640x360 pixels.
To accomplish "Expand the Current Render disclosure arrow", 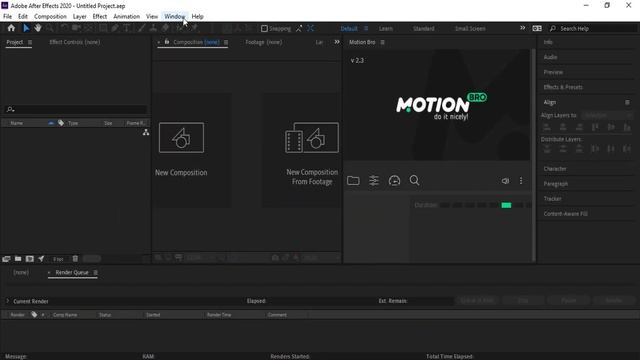I will pos(7,301).
